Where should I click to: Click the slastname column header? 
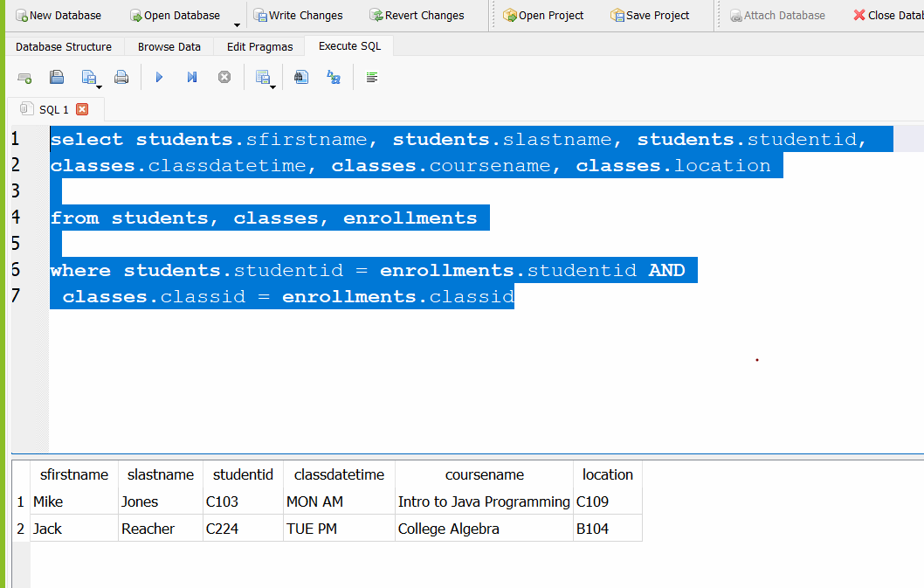(161, 474)
